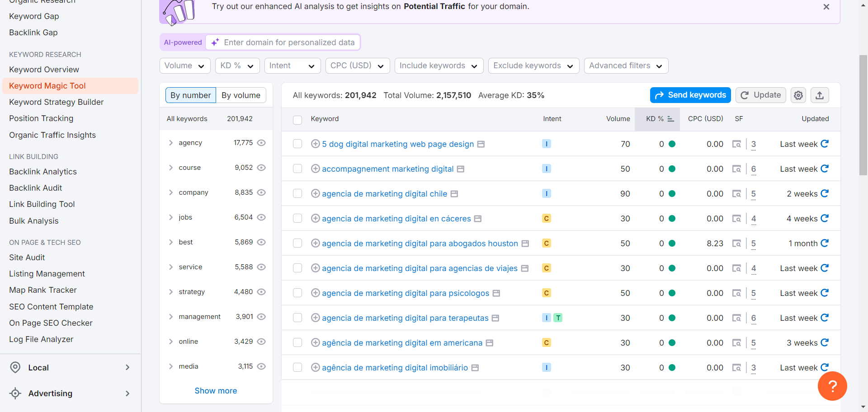Open Keyword Overview in sidebar
Screen dimensions: 868x412
(x=44, y=70)
